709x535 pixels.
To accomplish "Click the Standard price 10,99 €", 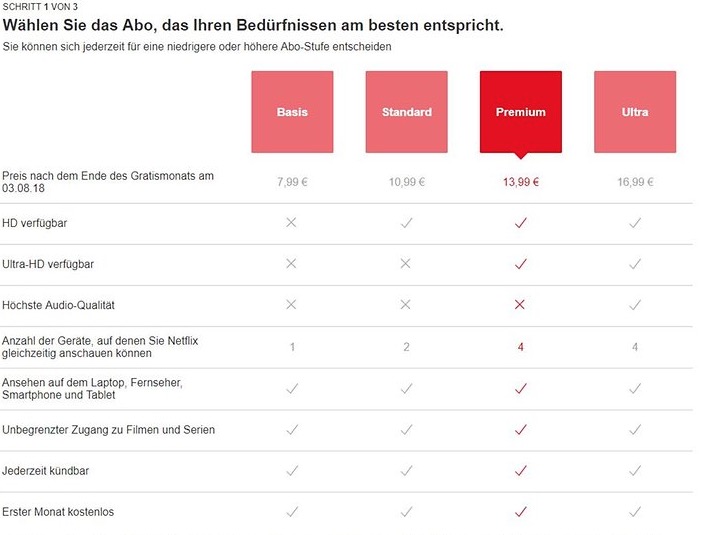I will click(406, 182).
